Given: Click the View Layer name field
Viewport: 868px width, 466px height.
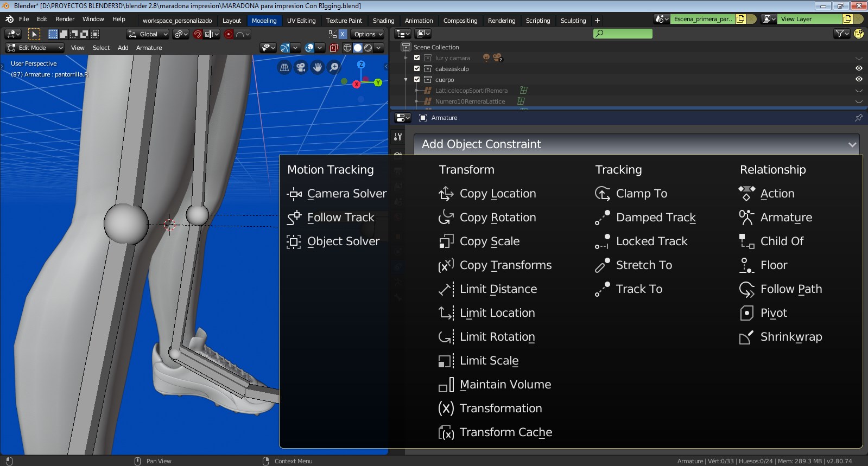Looking at the screenshot, I should (x=810, y=19).
